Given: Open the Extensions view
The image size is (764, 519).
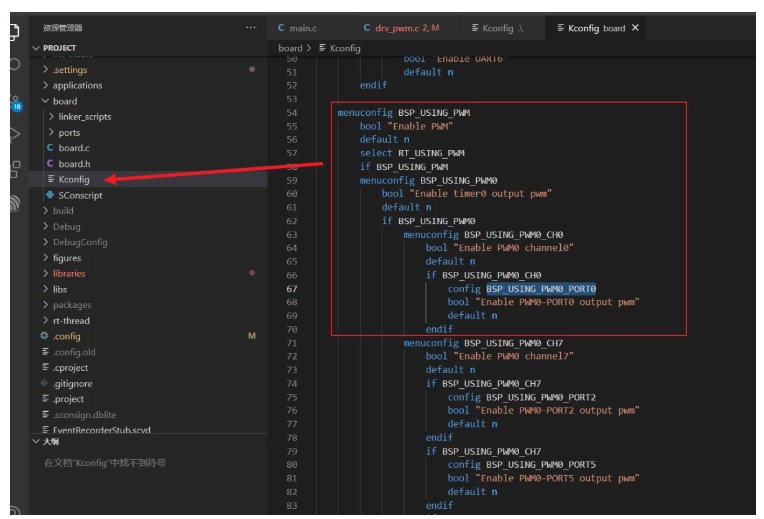Looking at the screenshot, I should tap(13, 168).
